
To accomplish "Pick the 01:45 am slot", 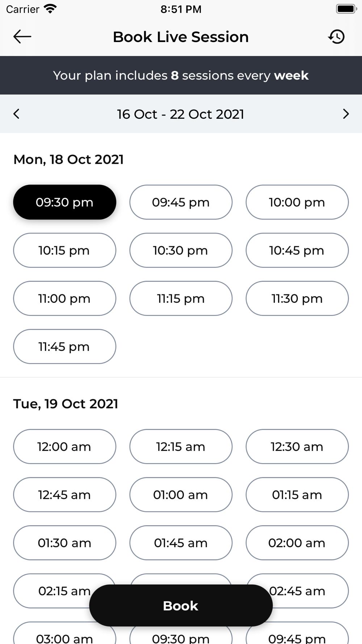I will pyautogui.click(x=181, y=543).
